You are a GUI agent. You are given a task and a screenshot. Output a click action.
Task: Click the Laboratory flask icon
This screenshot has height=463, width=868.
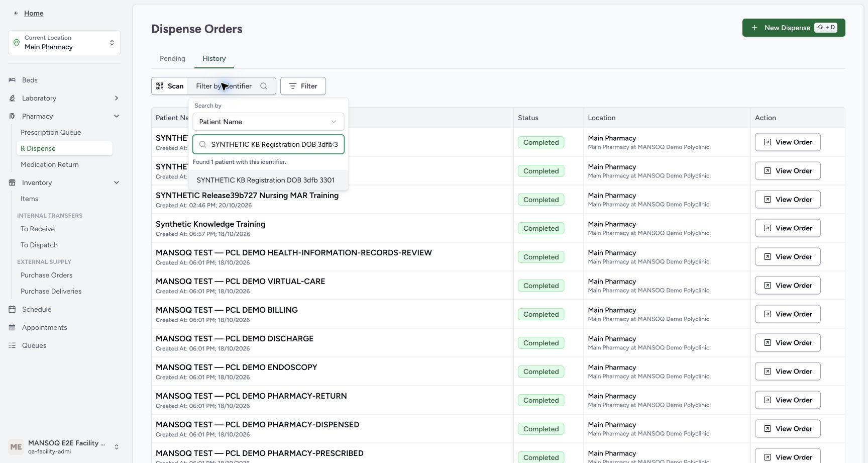click(x=12, y=98)
